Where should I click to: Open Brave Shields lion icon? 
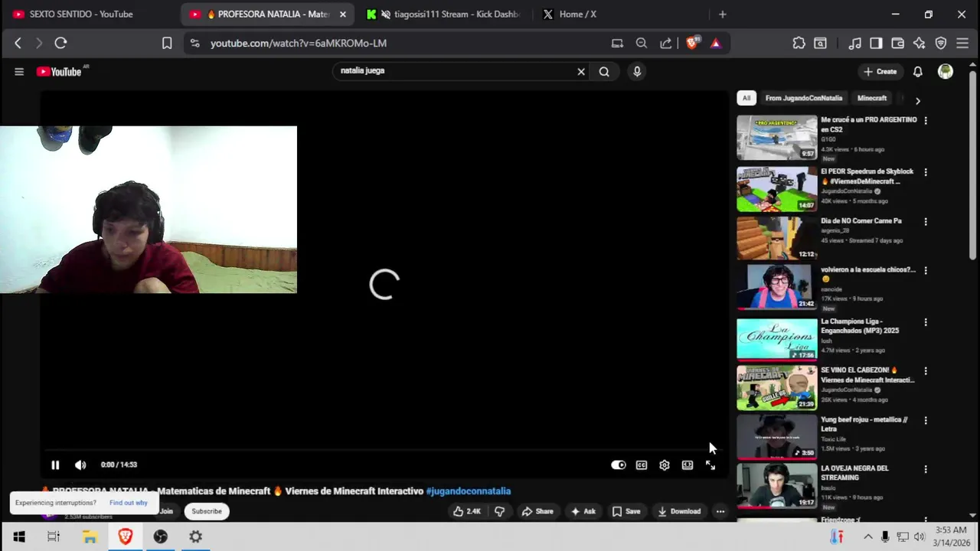coord(692,43)
